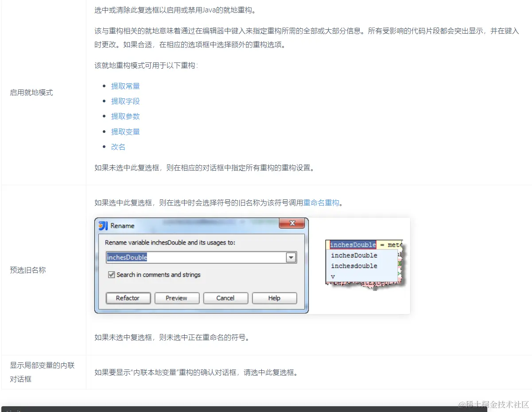This screenshot has height=412, width=532.
Task: Click the 预选旧名称 row label
Action: (x=28, y=270)
